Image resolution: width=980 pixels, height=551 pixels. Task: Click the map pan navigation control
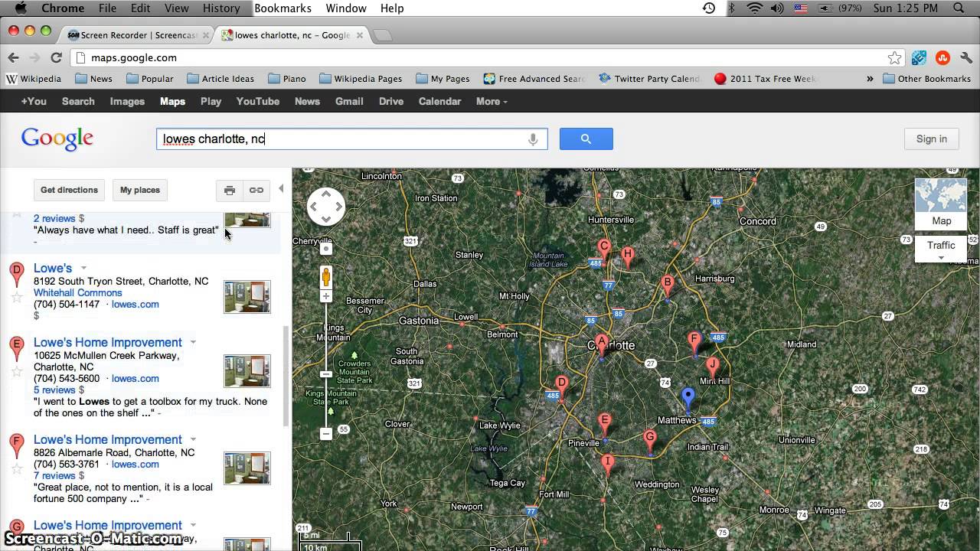tap(326, 207)
